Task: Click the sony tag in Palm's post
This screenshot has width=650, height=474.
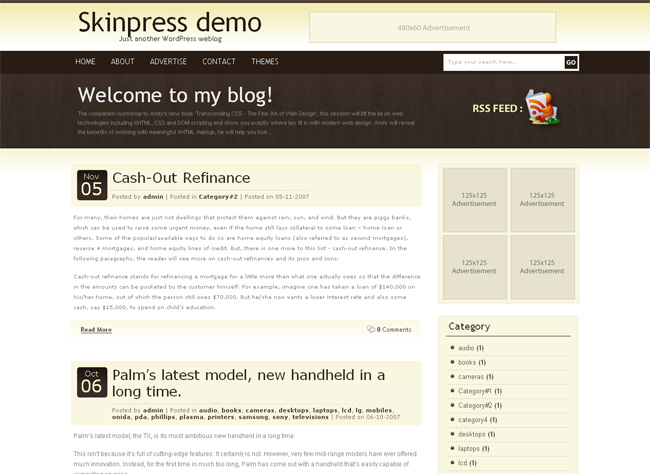Action: 280,417
